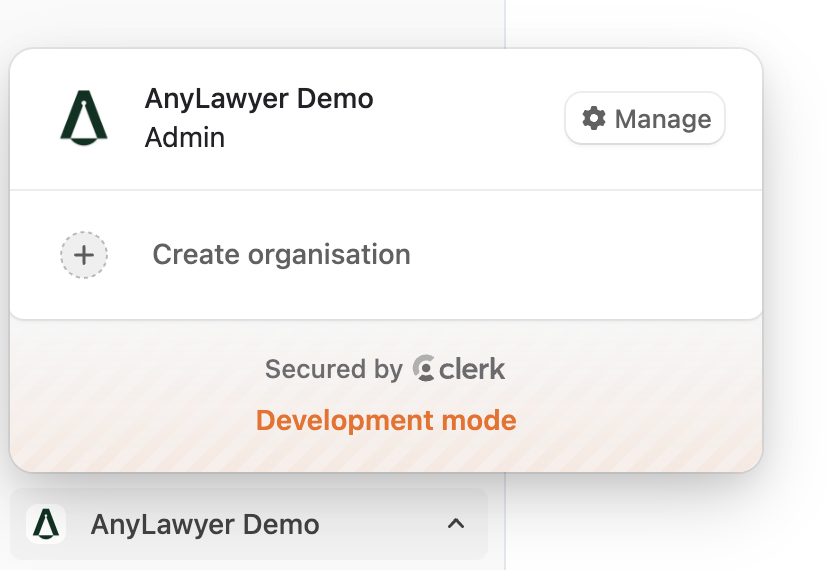
Task: Click the Development mode label
Action: click(386, 420)
